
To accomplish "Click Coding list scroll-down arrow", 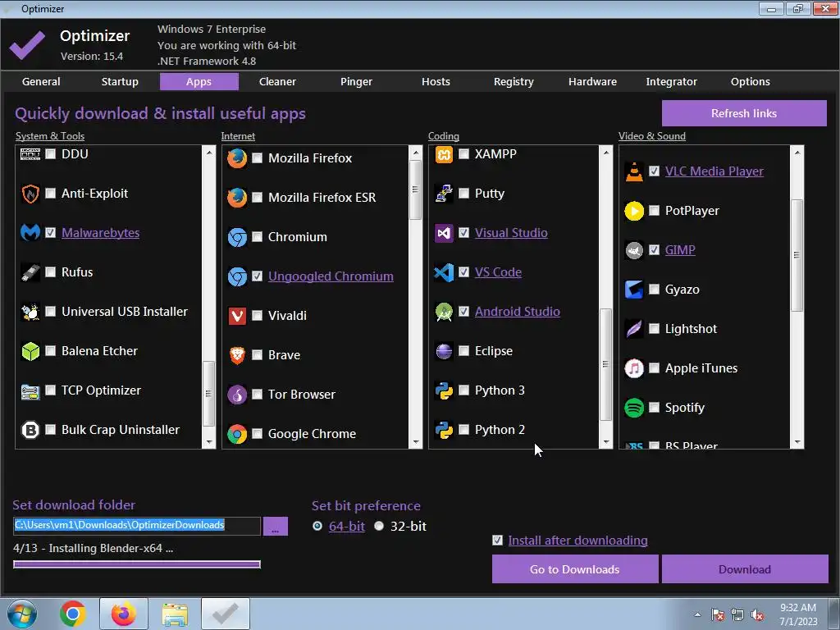I will coord(606,442).
